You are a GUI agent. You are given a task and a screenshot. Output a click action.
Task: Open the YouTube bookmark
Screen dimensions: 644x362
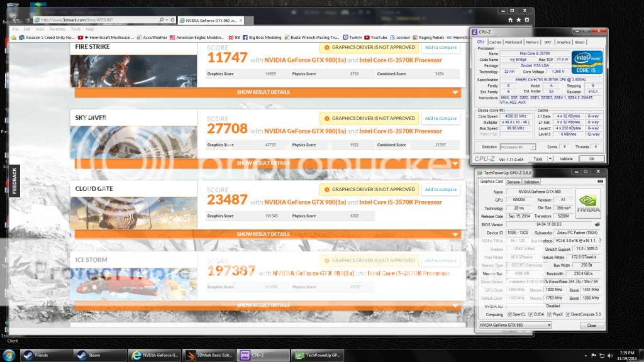[x=376, y=37]
